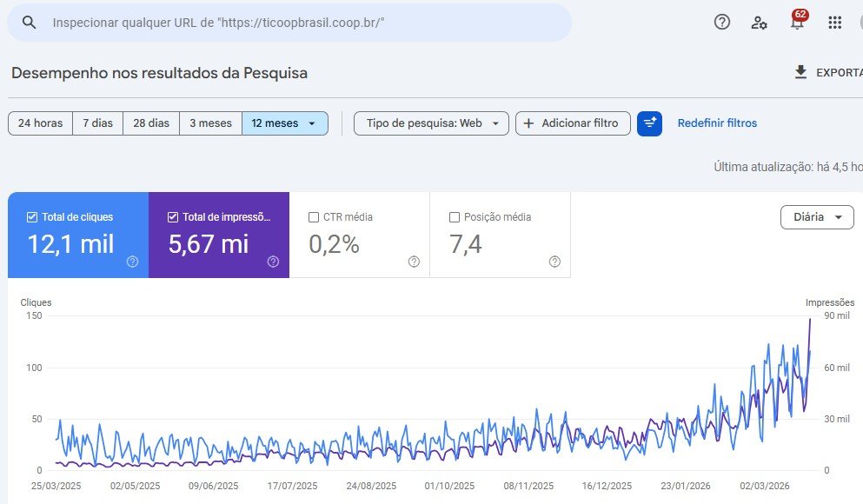863x504 pixels.
Task: Click the blue filter sparkle icon button
Action: point(649,123)
